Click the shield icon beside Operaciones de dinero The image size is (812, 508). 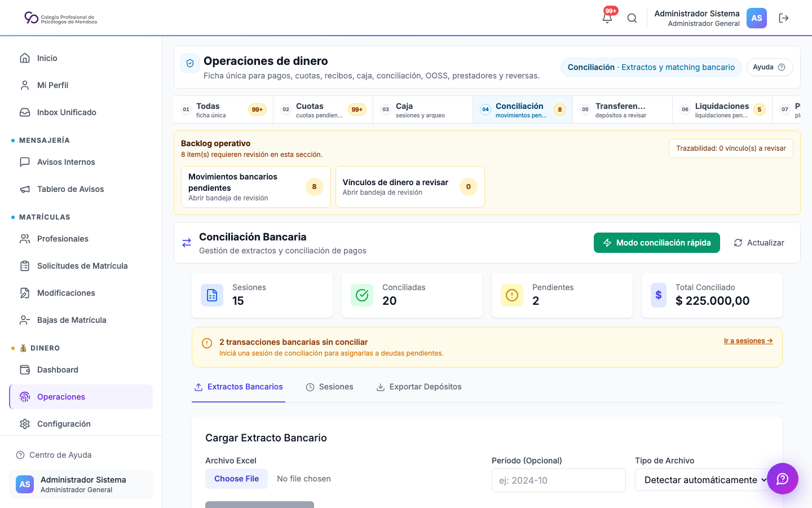[190, 63]
